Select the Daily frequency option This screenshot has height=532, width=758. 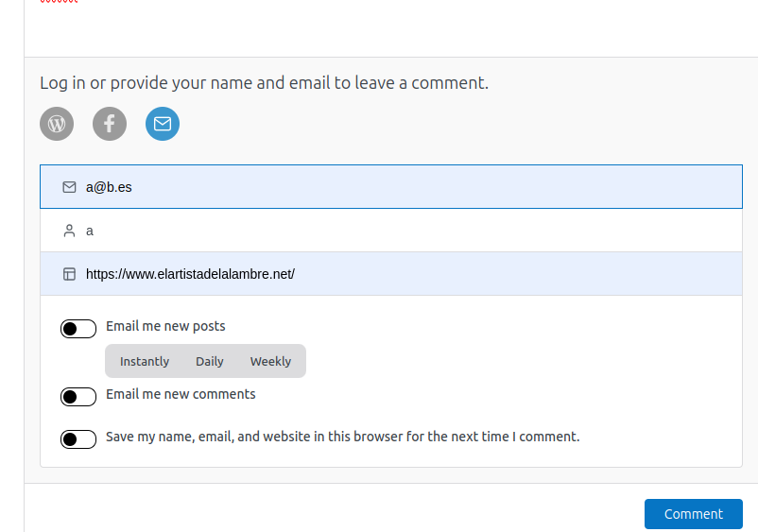click(210, 361)
